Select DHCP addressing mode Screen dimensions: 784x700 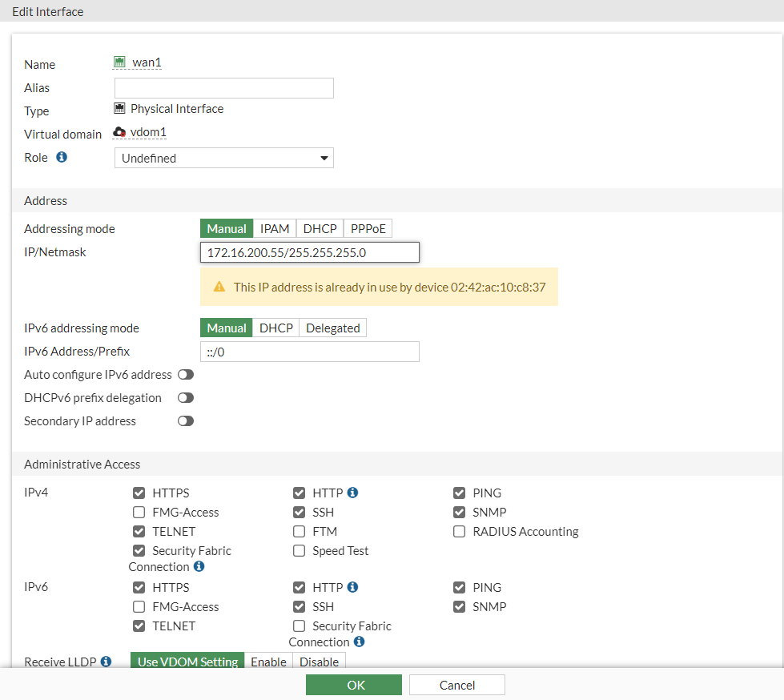tap(320, 228)
